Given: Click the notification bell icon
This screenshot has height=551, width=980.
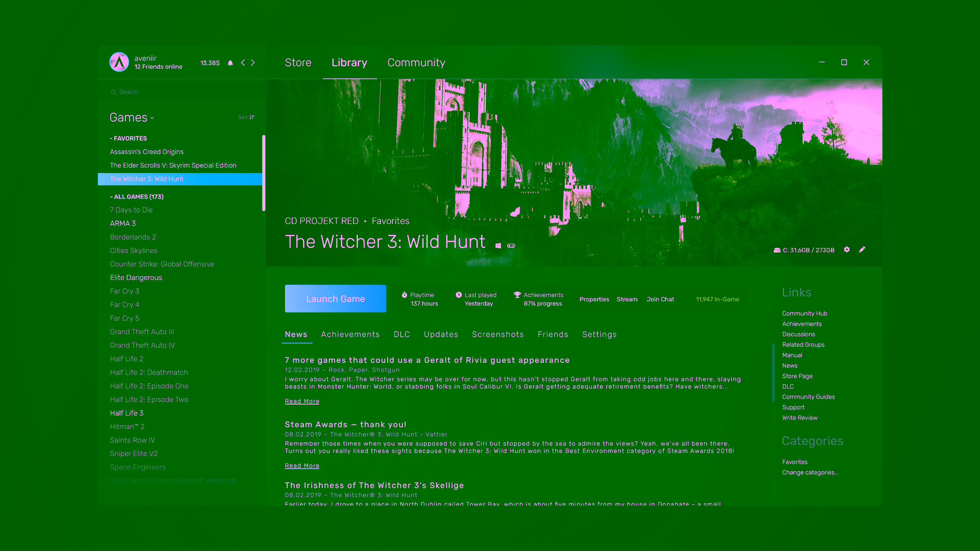Looking at the screenshot, I should coord(230,63).
